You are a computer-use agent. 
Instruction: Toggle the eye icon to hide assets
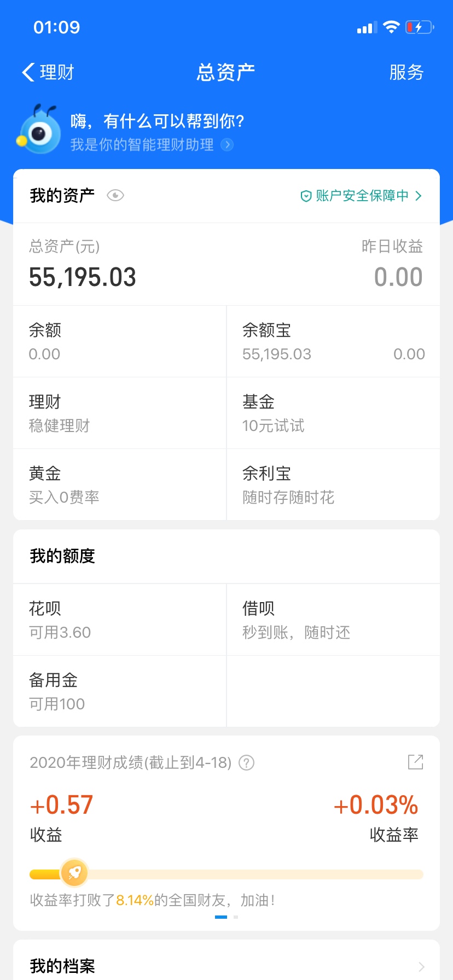(115, 195)
